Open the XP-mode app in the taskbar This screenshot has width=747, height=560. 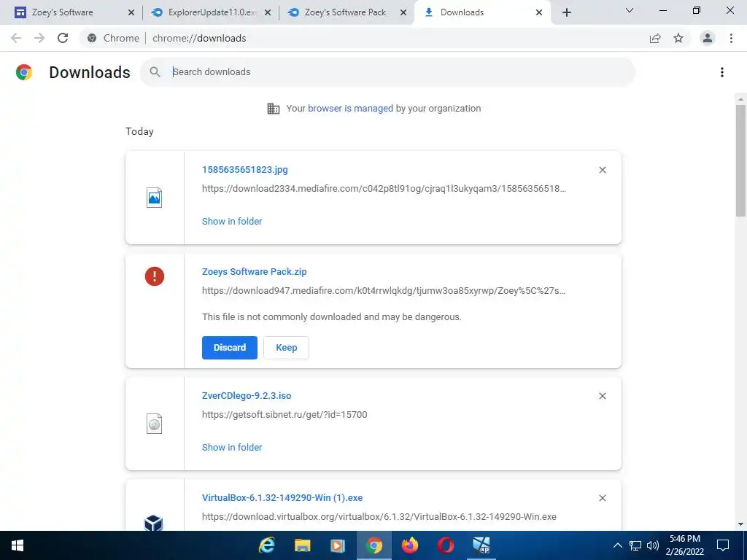pos(481,545)
